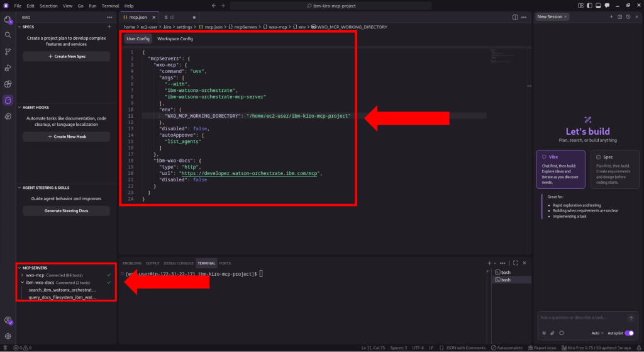The width and height of the screenshot is (644, 352).
Task: Collapse the ibm-wxo-docs server entry
Action: tap(22, 283)
